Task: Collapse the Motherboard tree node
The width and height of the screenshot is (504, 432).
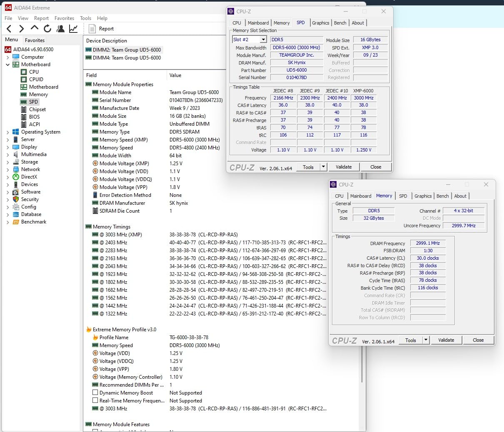Action: pos(7,65)
